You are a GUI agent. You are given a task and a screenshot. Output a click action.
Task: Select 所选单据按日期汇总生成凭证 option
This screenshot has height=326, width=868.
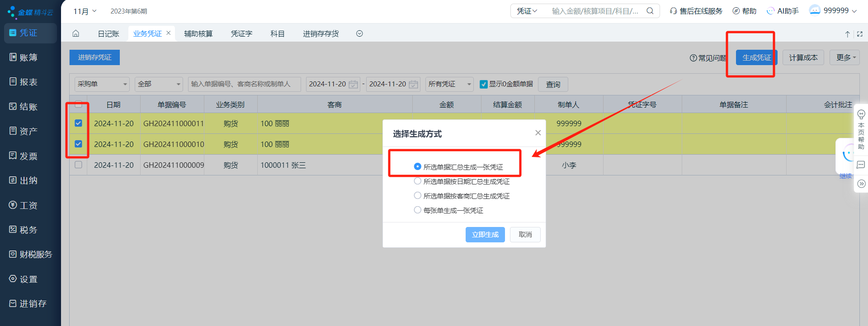tap(418, 181)
